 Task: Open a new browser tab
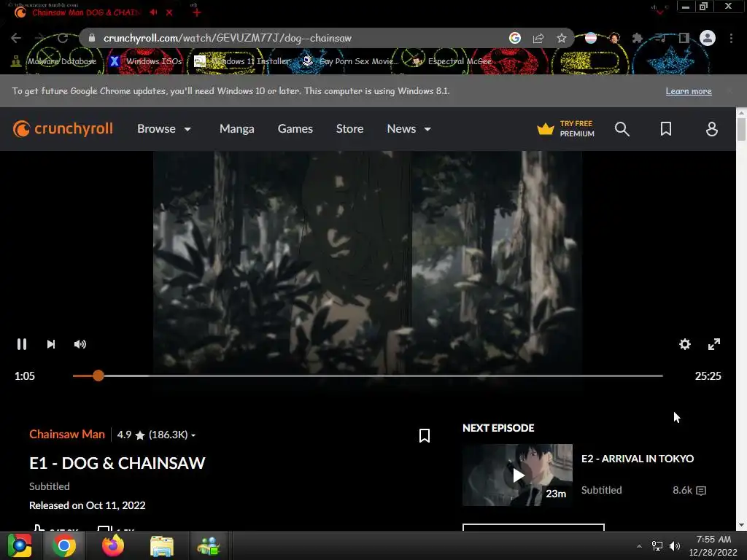[197, 13]
